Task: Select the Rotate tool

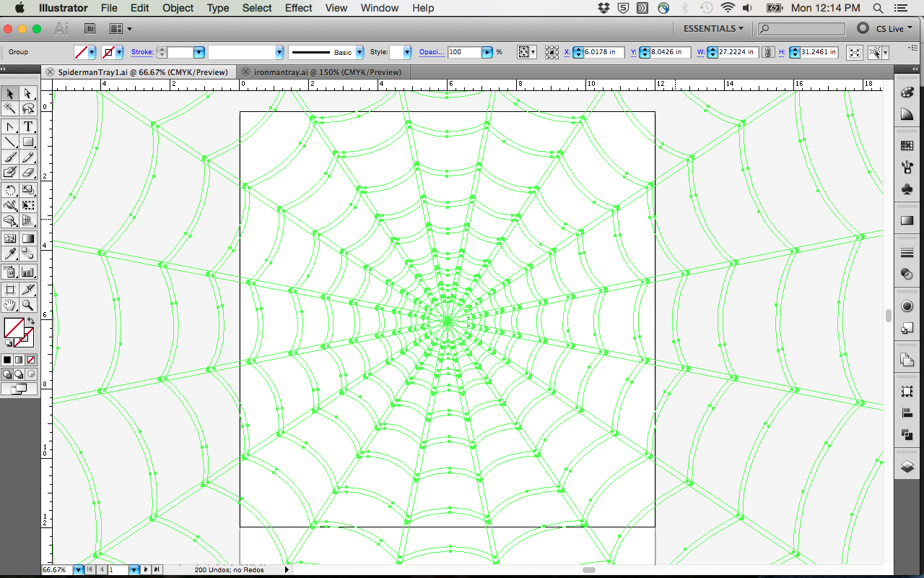Action: click(x=10, y=190)
